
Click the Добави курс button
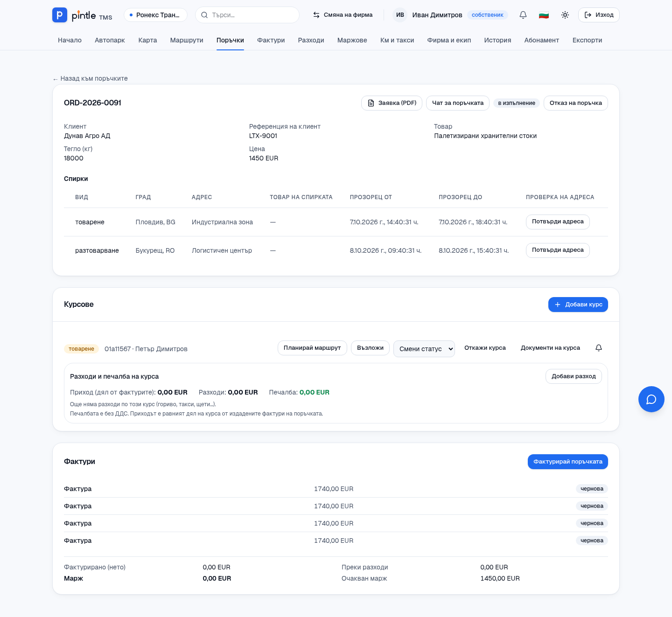click(578, 305)
